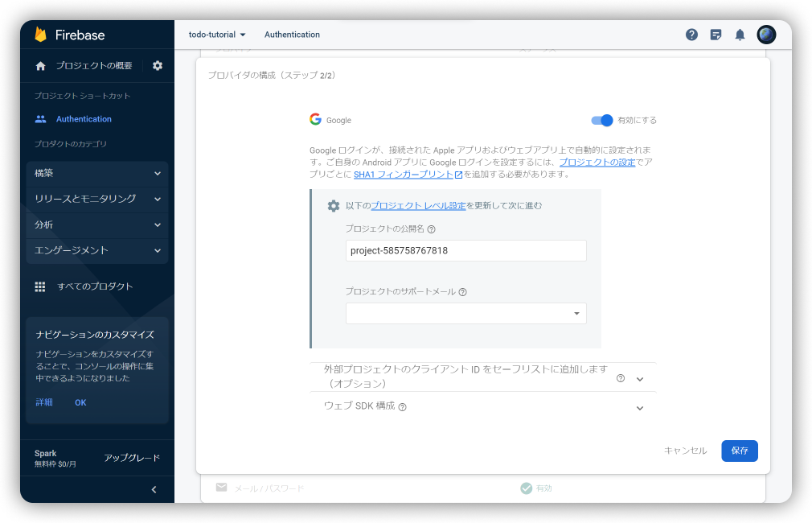The image size is (812, 523).
Task: Click help icon beside the safelist client ID row
Action: point(621,378)
